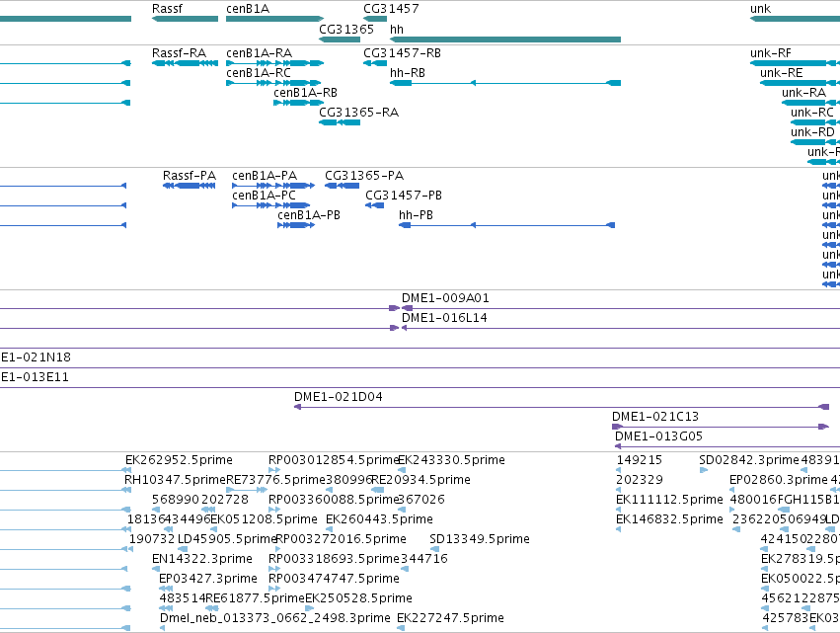Screen dimensions: 840x633
Task: Select the Rassf-PA protein label
Action: (x=190, y=176)
